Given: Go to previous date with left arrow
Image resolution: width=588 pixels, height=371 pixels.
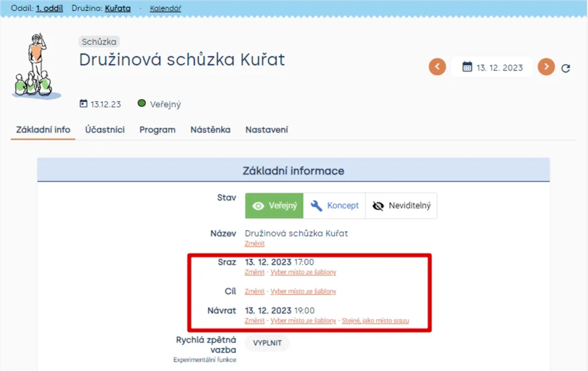Looking at the screenshot, I should click(437, 67).
